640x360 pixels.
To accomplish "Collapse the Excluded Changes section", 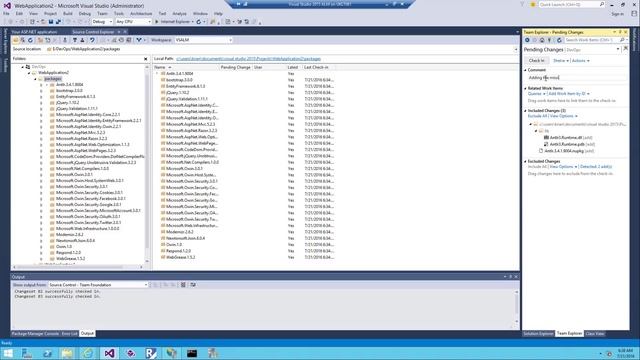I will tap(526, 162).
